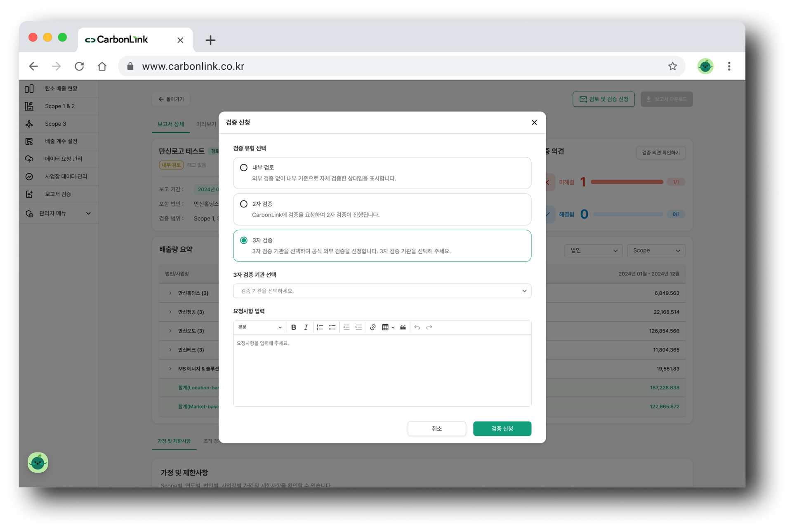Image resolution: width=792 pixels, height=532 pixels.
Task: Insert a table via the editor toolbar
Action: pos(386,327)
